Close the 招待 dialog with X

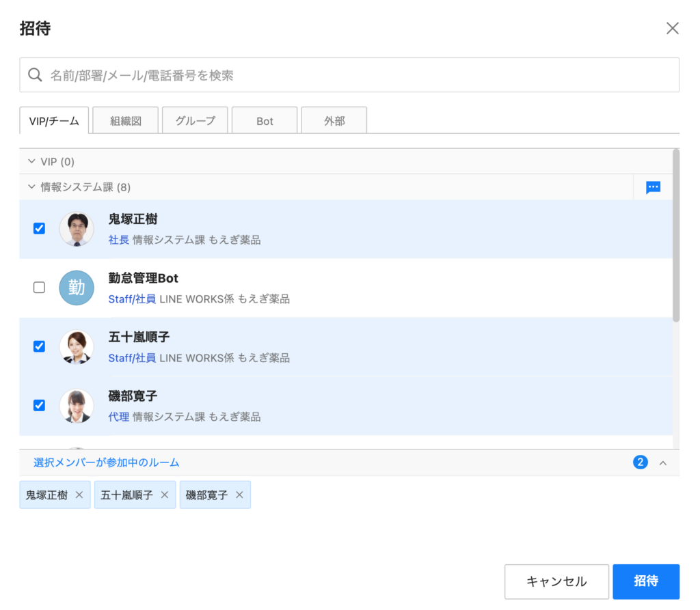673,28
